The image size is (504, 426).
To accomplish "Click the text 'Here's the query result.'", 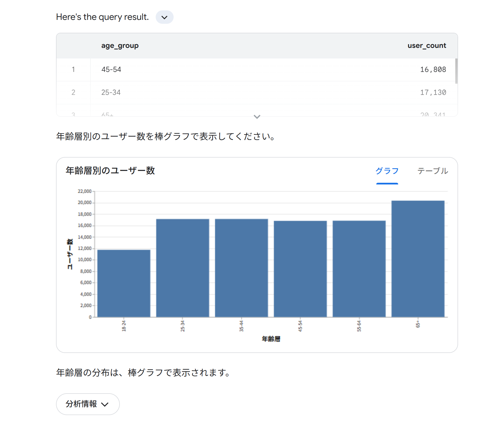I will click(x=102, y=17).
